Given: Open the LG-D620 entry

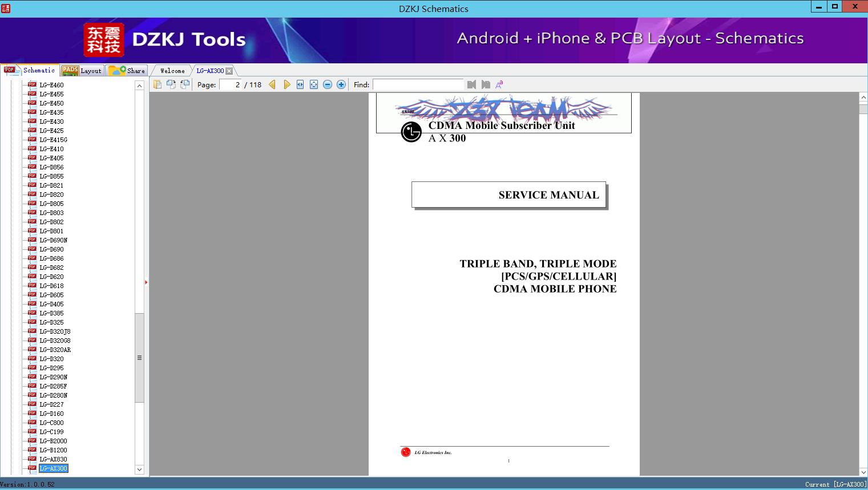Looking at the screenshot, I should pos(51,277).
